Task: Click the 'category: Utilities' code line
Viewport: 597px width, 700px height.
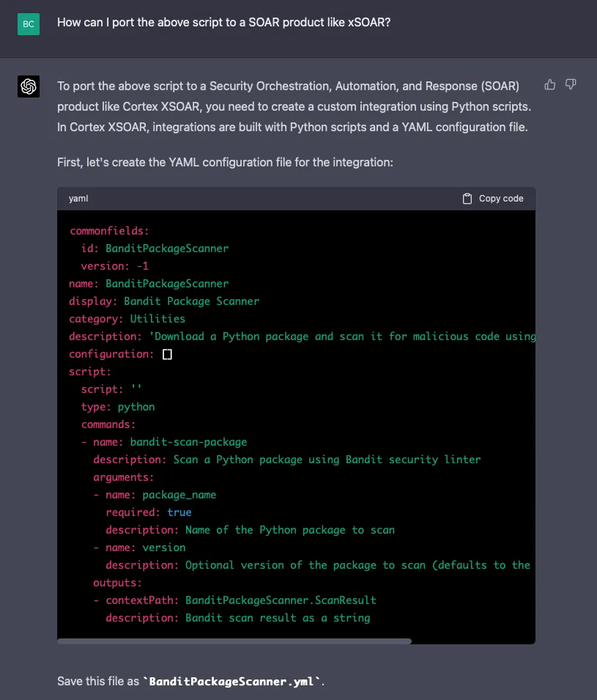Action: [127, 319]
